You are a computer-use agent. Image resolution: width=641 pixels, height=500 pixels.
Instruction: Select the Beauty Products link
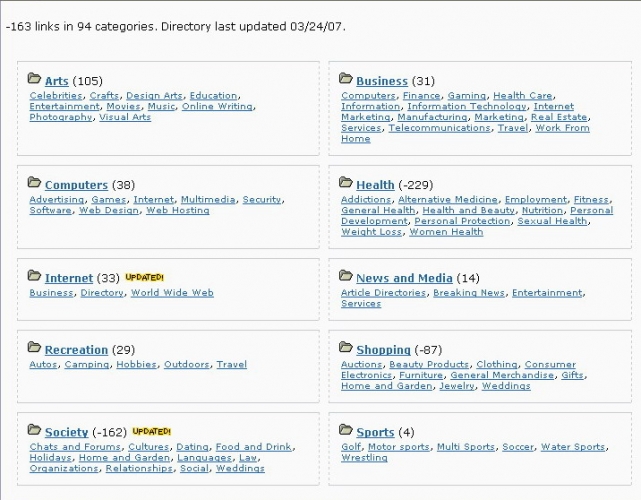[429, 365]
